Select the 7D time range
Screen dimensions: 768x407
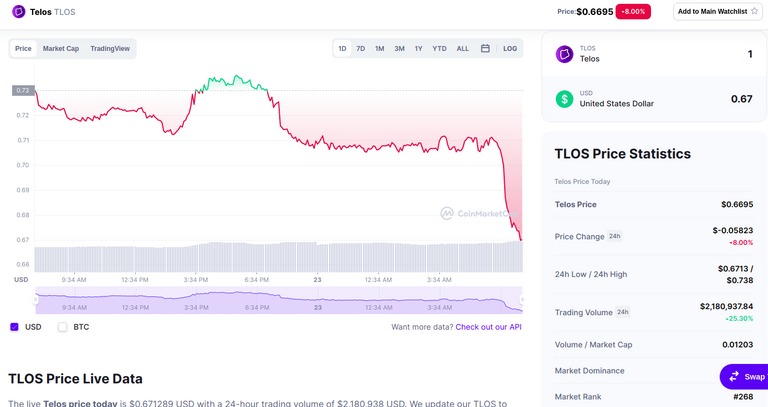[360, 48]
